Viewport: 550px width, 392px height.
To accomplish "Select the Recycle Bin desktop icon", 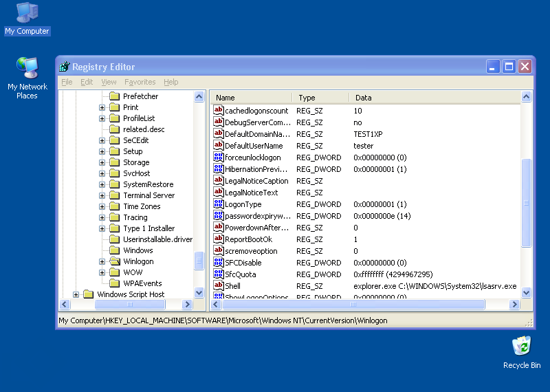I will [522, 353].
